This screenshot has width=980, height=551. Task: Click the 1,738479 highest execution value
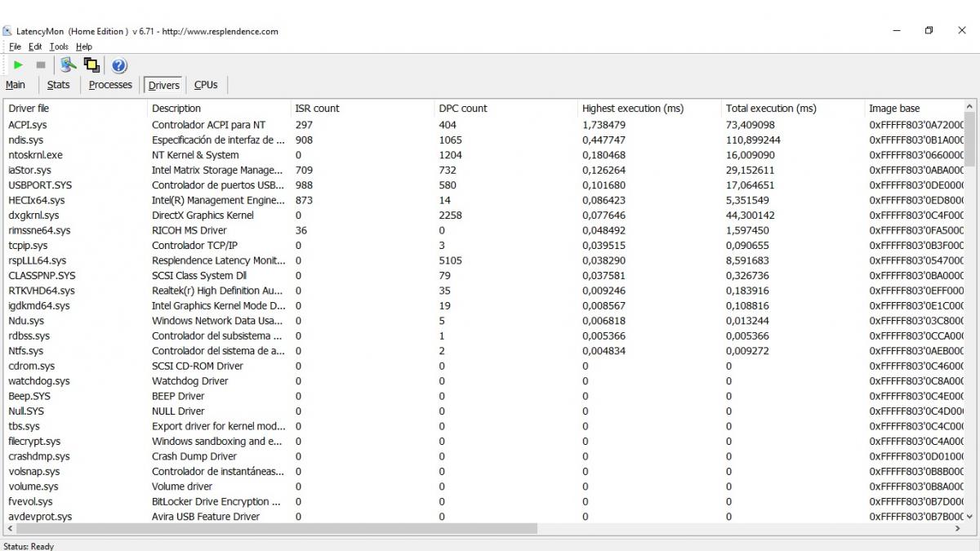tap(604, 125)
